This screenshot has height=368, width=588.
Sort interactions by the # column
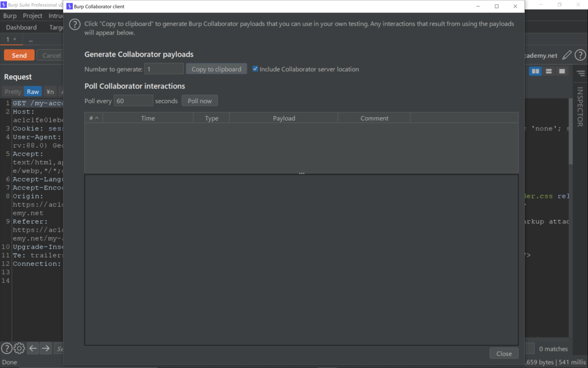(94, 118)
